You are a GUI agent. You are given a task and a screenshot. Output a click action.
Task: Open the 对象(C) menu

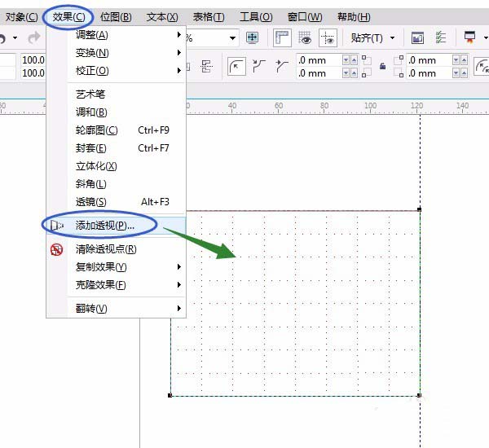[21, 17]
